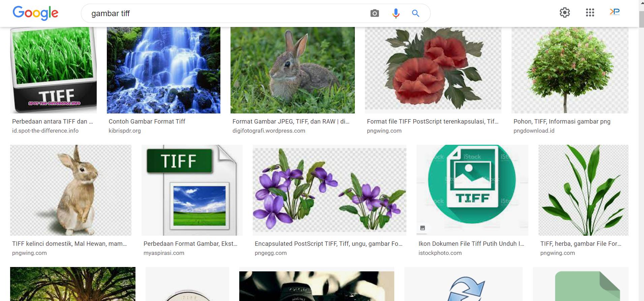The image size is (644, 301).
Task: Click the Google logo
Action: (35, 13)
